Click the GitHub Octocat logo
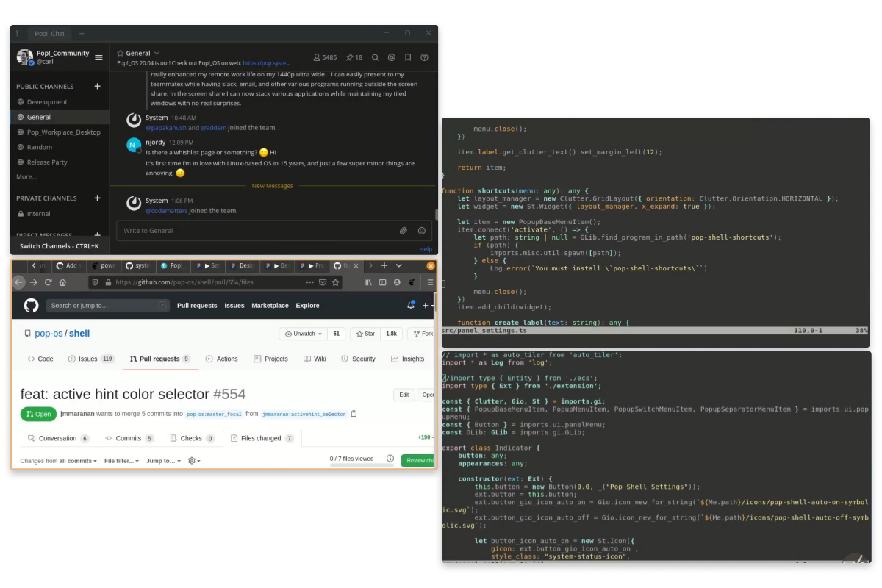This screenshot has height=588, width=882. tap(31, 306)
